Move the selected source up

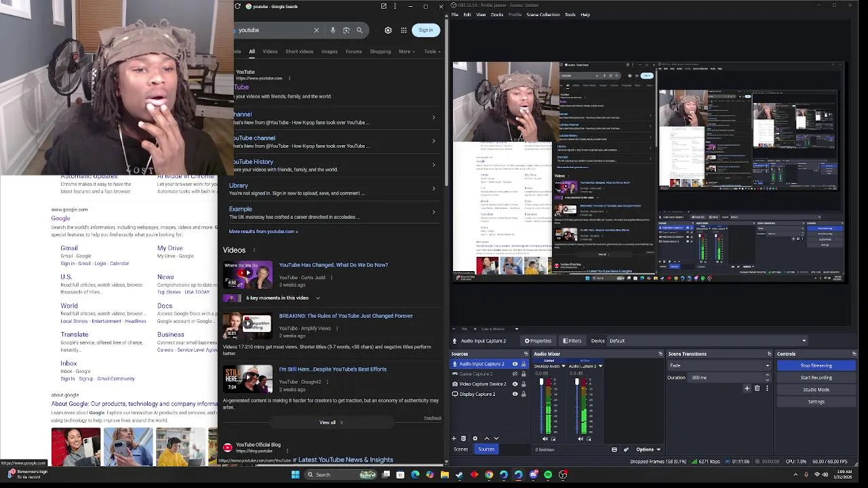[487, 439]
